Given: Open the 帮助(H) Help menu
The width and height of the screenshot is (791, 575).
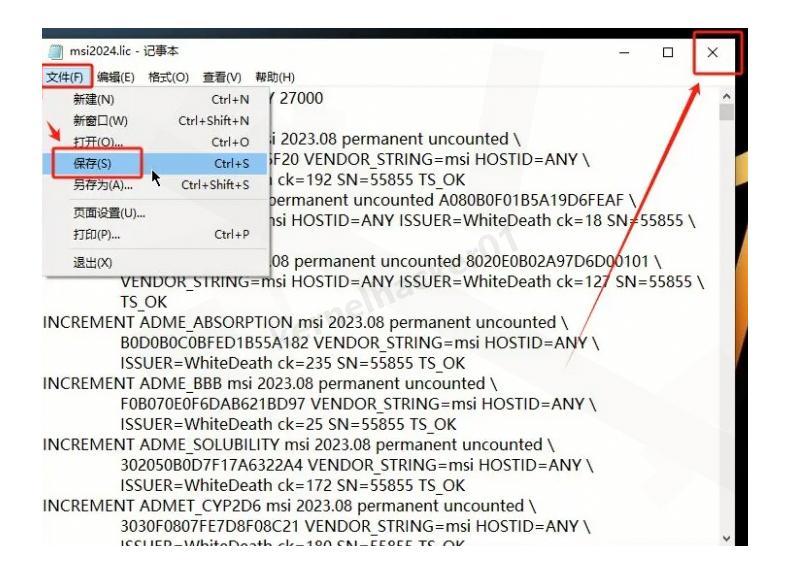Looking at the screenshot, I should tap(275, 77).
